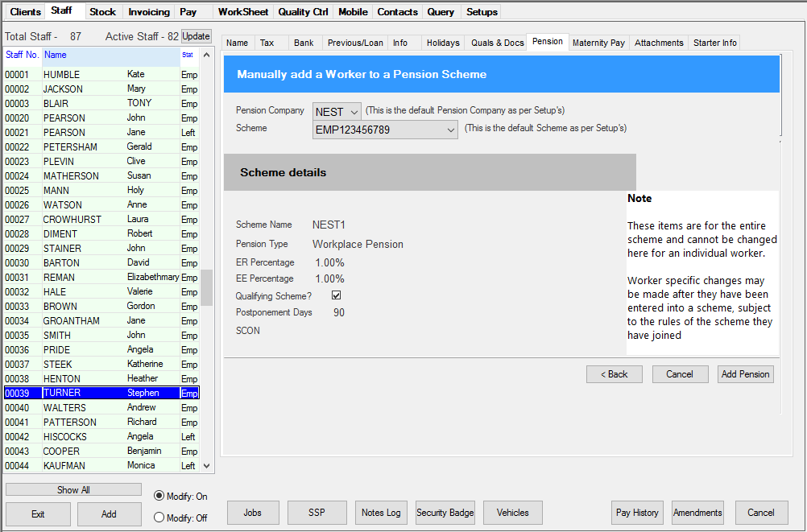Sort staff list by Name column
This screenshot has width=807, height=532.
click(x=56, y=55)
